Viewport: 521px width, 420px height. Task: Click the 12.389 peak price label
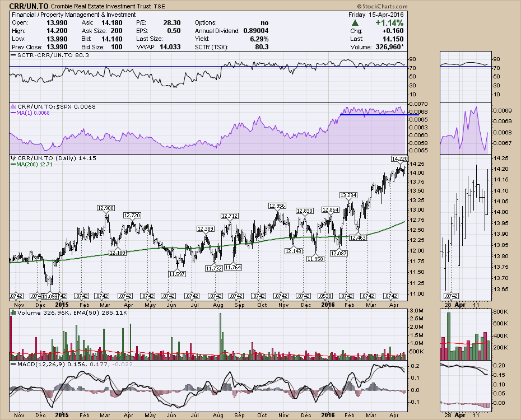tap(206, 228)
